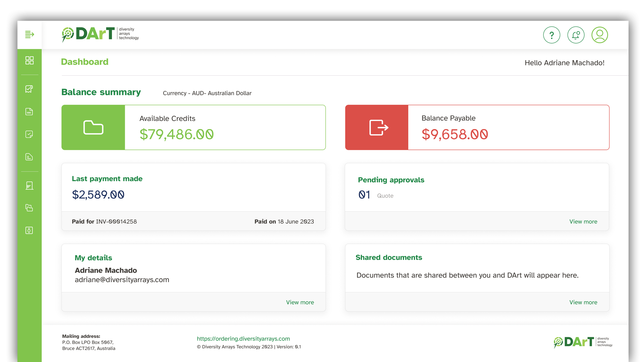
Task: Open the report document sidebar icon
Action: (29, 157)
